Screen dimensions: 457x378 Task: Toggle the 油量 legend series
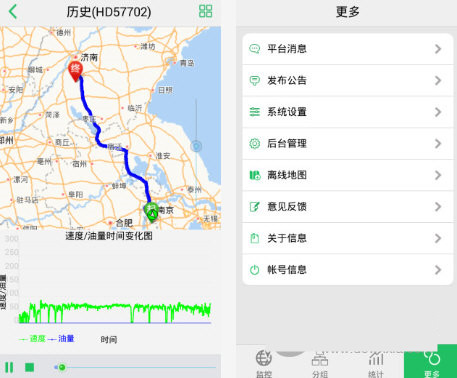pyautogui.click(x=61, y=339)
